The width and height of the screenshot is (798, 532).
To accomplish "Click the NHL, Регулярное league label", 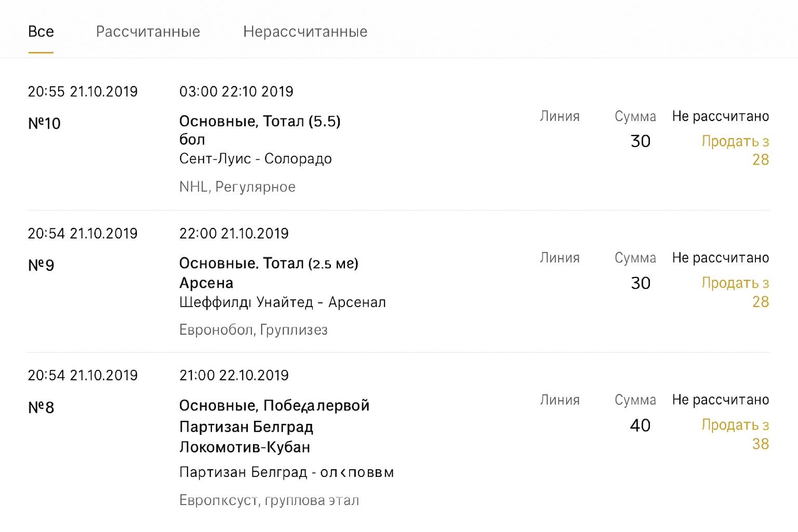I will 237,187.
